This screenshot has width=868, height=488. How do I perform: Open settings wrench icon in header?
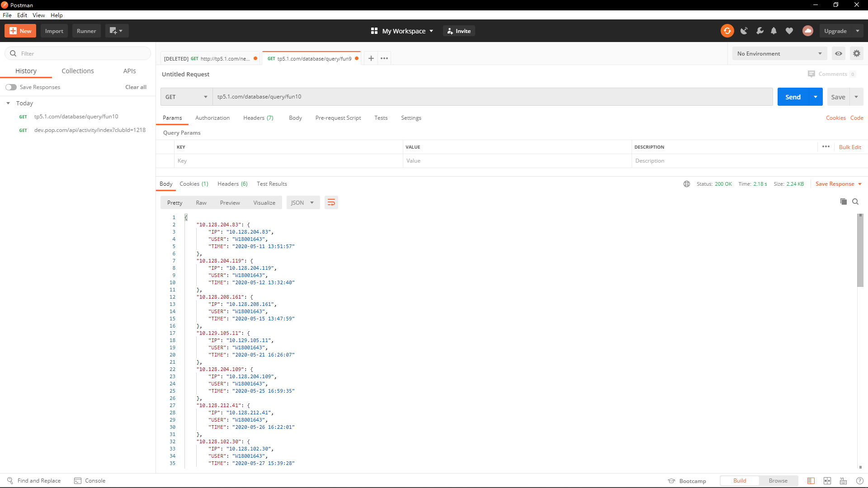click(760, 31)
